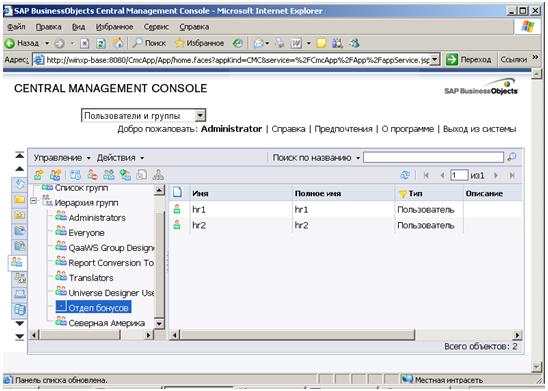
Task: Open the Избранное menu in menu bar
Action: click(114, 27)
